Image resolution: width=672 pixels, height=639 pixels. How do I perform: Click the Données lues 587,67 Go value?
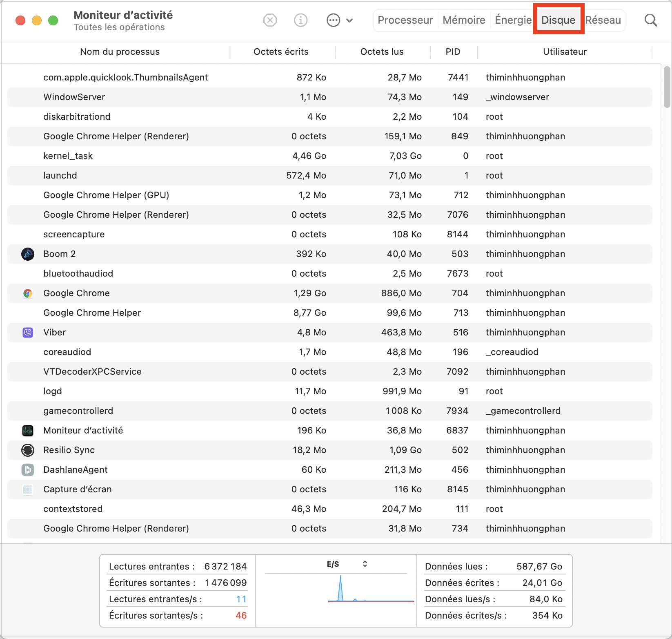(x=539, y=567)
